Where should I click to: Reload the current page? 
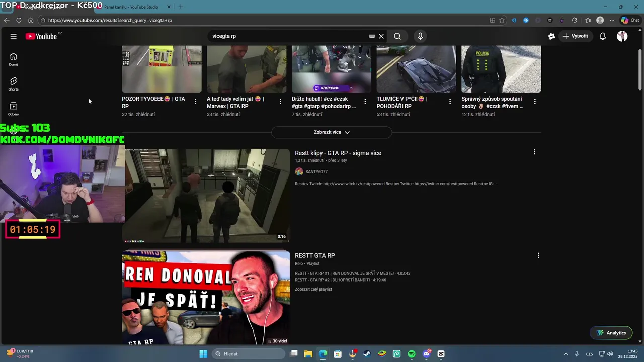(x=19, y=20)
